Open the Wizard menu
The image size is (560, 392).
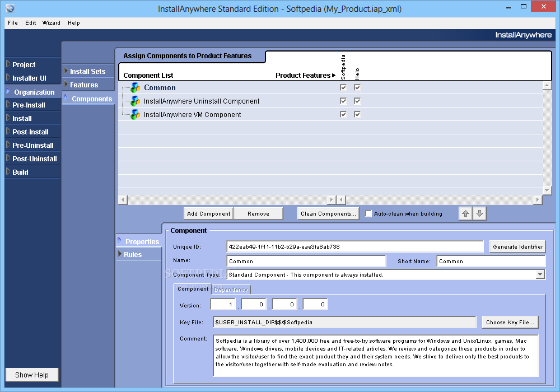[51, 23]
